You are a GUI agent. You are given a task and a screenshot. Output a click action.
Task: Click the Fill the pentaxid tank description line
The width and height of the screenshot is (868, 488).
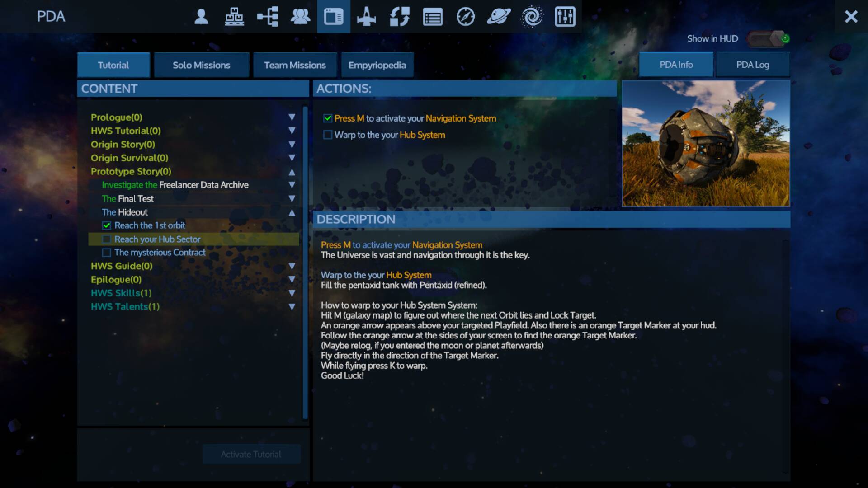(x=404, y=285)
